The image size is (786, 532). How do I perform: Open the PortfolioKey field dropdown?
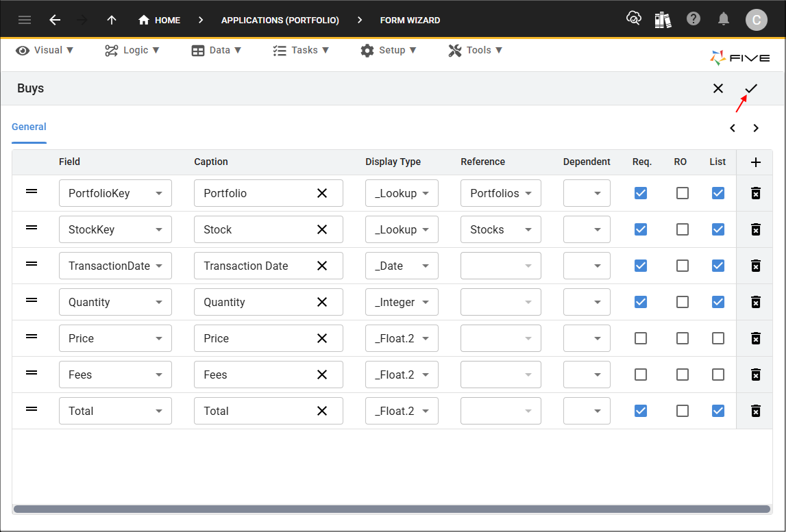[115, 193]
